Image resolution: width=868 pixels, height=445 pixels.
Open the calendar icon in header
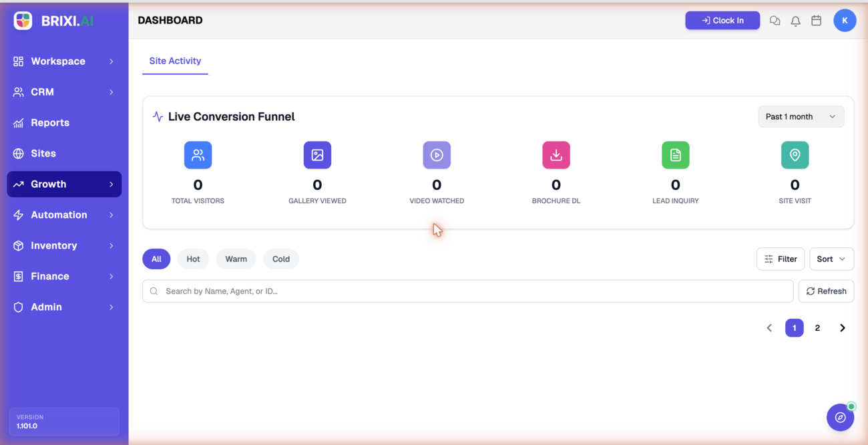(x=816, y=21)
